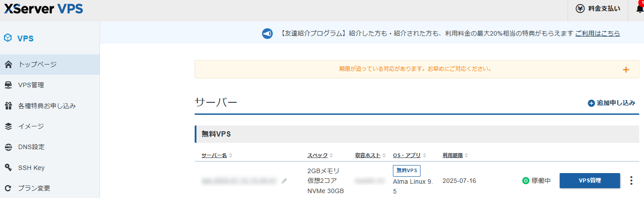Open VPS管理 from the sidebar
Screen dimensions: 644x198
click(31, 85)
